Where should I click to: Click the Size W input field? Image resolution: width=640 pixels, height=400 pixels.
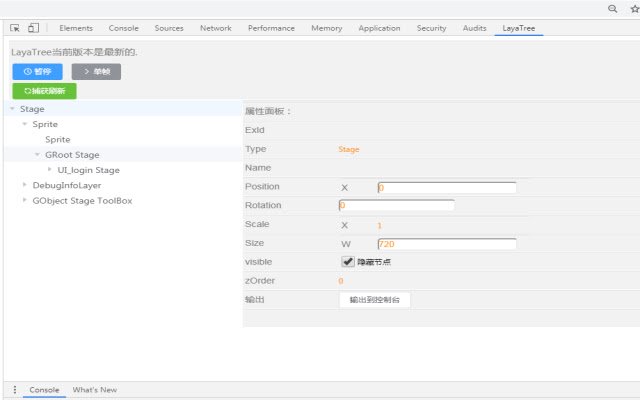coord(447,244)
